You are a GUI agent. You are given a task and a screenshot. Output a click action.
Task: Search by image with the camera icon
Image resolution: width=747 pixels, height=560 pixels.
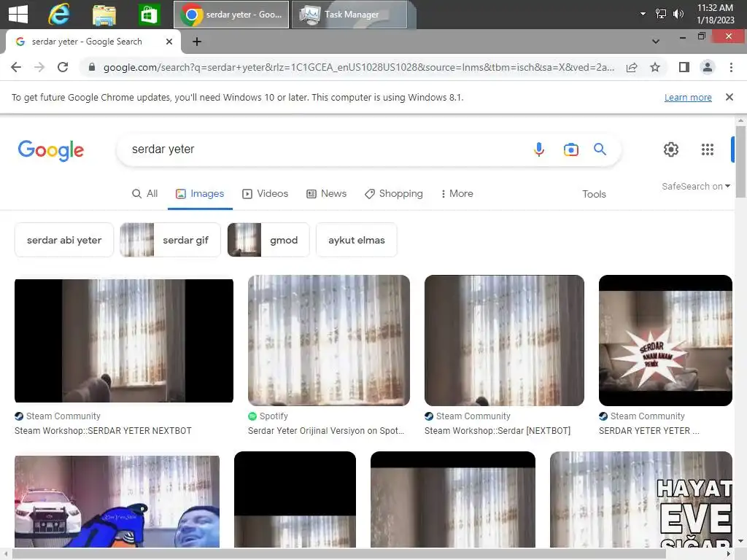pos(570,149)
